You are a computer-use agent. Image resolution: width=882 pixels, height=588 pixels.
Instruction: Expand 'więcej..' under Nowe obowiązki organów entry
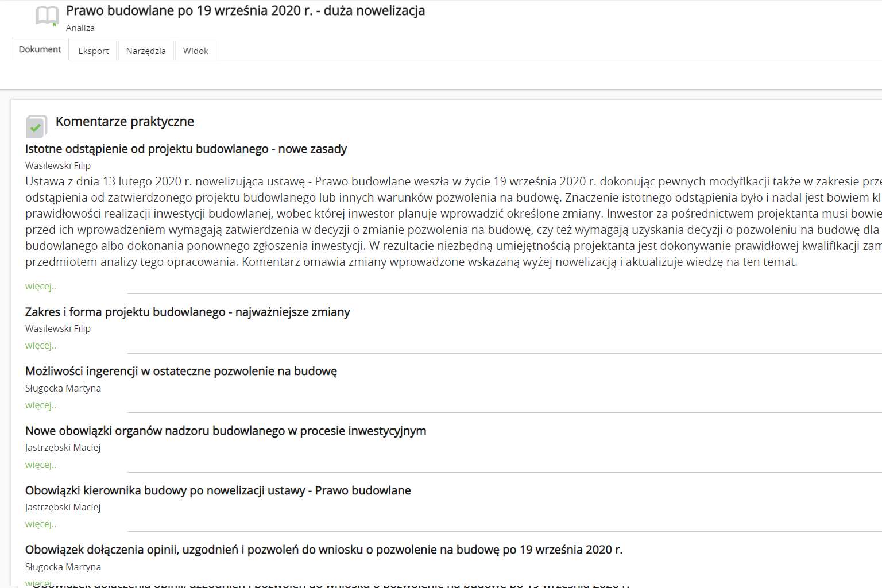41,465
